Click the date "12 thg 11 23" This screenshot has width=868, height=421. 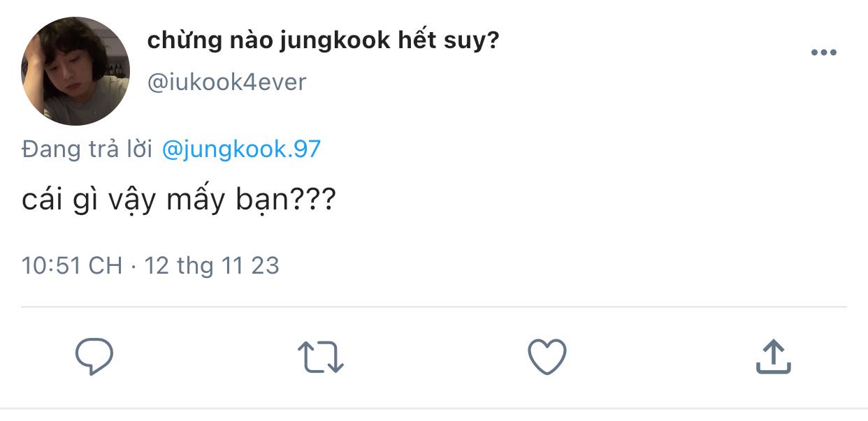click(x=212, y=265)
